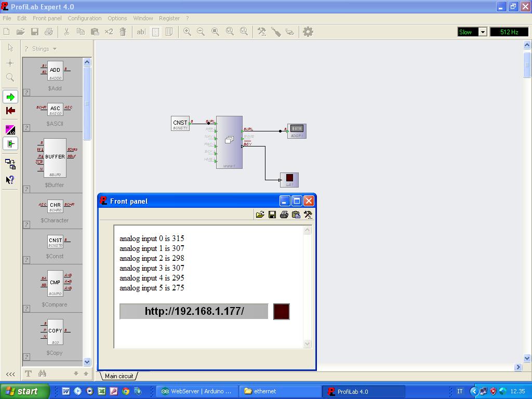Print the circuit from main toolbar
Image resolution: width=532 pixels, height=399 pixels.
(x=49, y=32)
